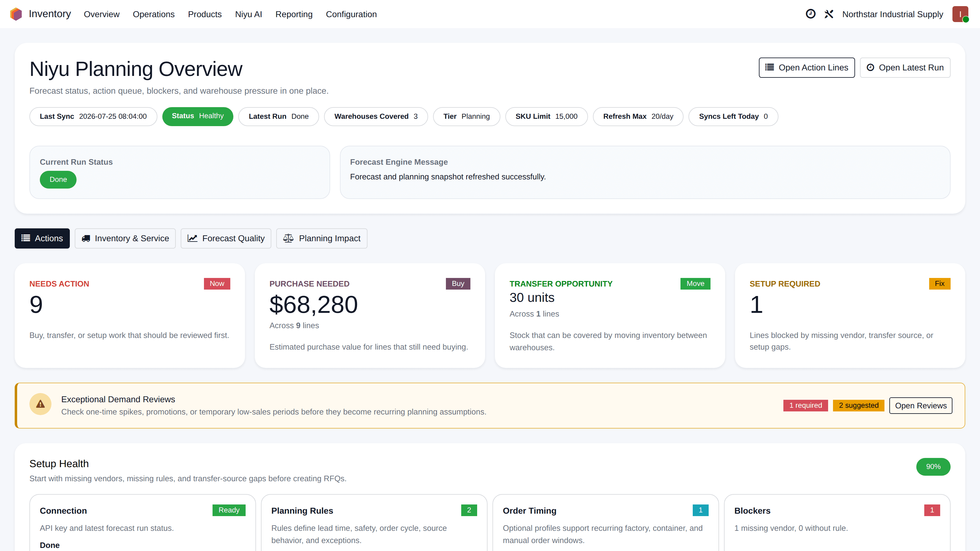Click the list icon in Open Action Lines button

[x=769, y=67]
